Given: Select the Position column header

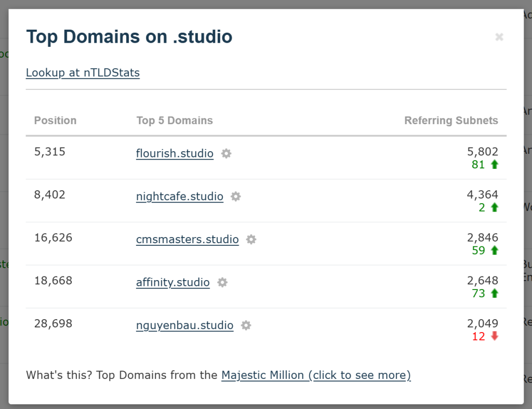Looking at the screenshot, I should point(55,120).
